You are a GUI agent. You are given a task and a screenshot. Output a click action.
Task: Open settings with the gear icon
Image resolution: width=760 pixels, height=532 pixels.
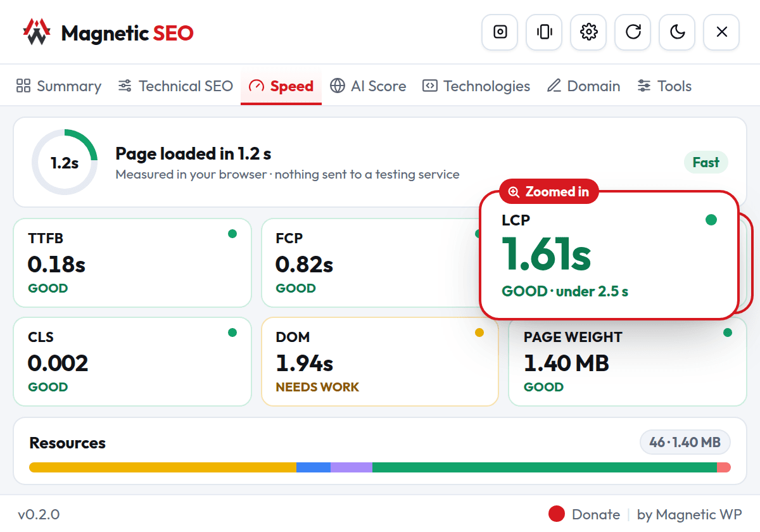point(589,32)
